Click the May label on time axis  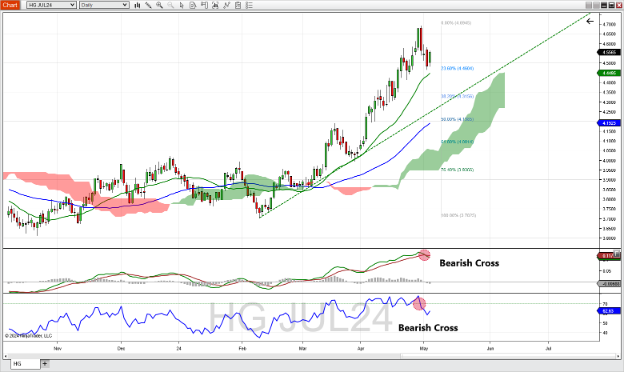click(424, 349)
